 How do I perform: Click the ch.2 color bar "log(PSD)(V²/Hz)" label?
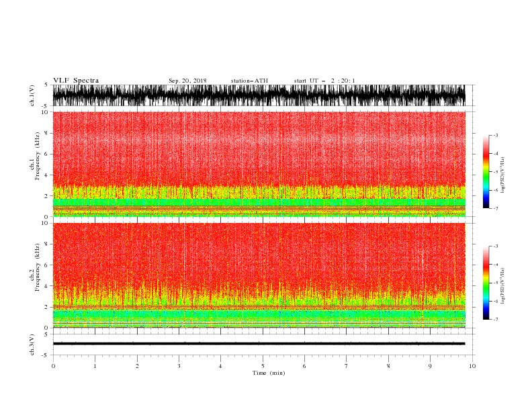coord(502,286)
